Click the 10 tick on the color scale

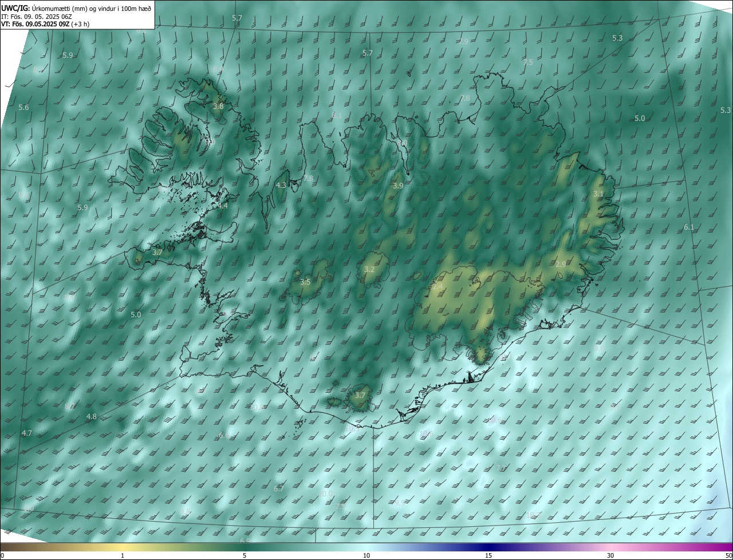click(x=366, y=555)
